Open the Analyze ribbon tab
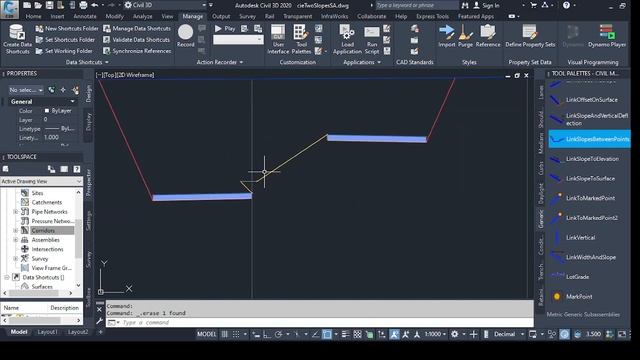640x360 pixels. (x=142, y=16)
